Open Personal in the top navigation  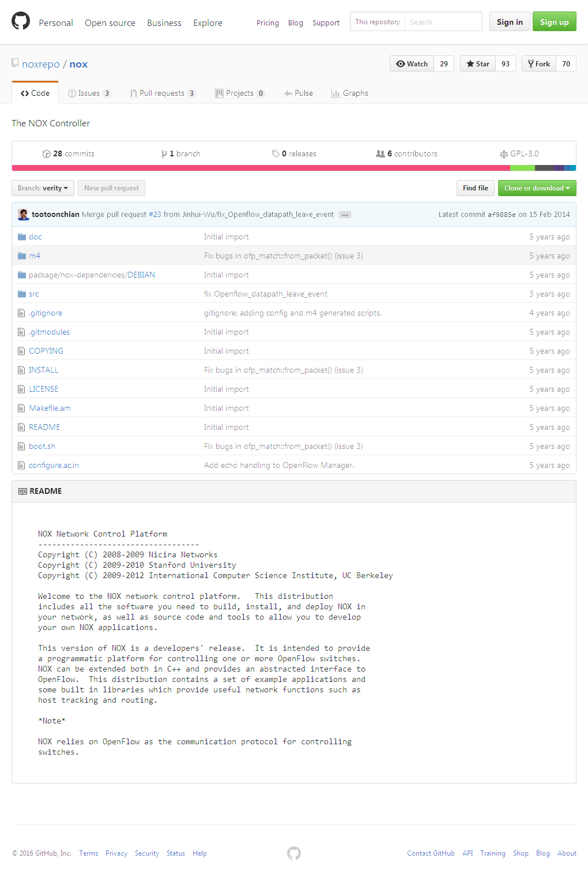pos(56,23)
